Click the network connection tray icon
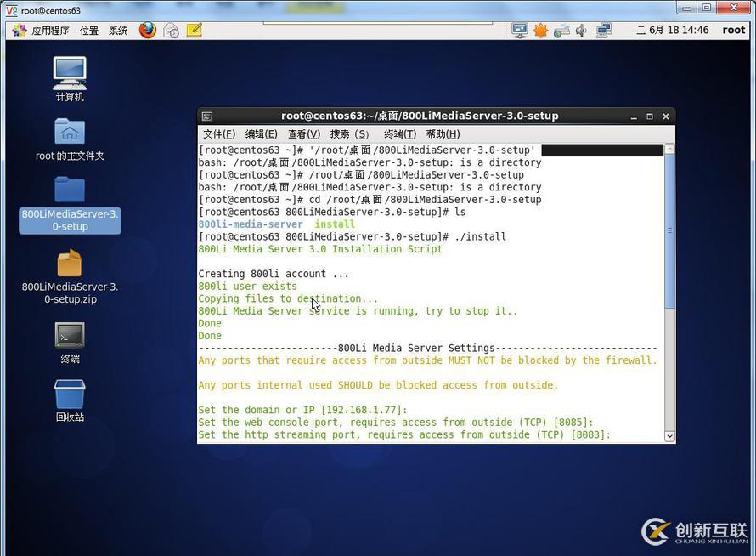The height and width of the screenshot is (556, 756). (x=561, y=30)
